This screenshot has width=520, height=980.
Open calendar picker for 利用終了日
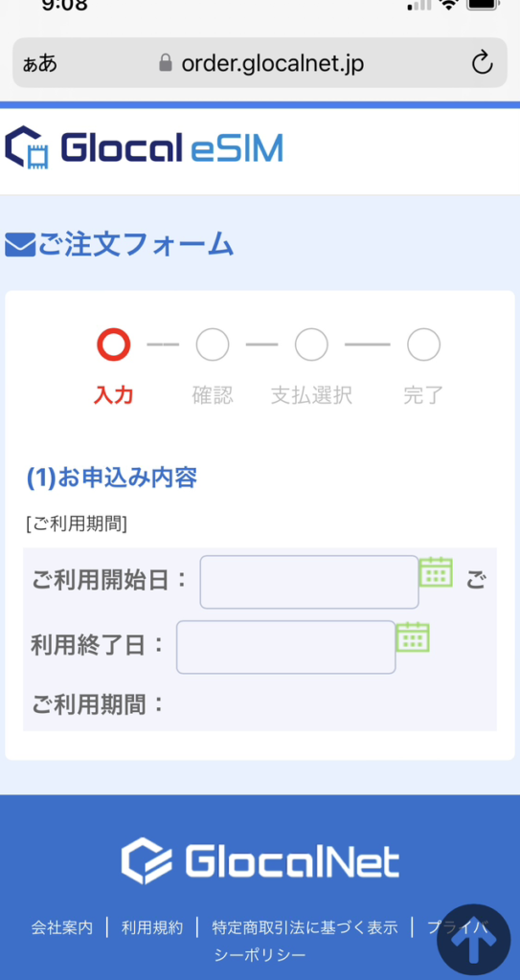[x=413, y=636]
